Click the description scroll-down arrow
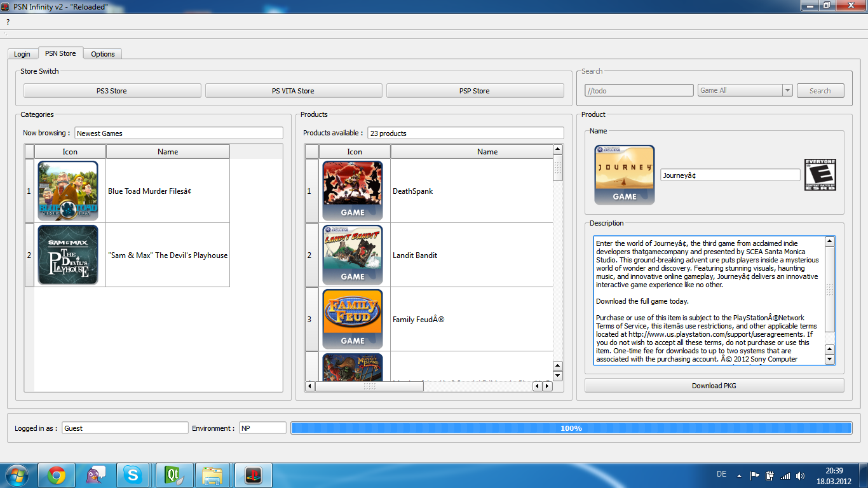This screenshot has height=488, width=868. pyautogui.click(x=829, y=359)
